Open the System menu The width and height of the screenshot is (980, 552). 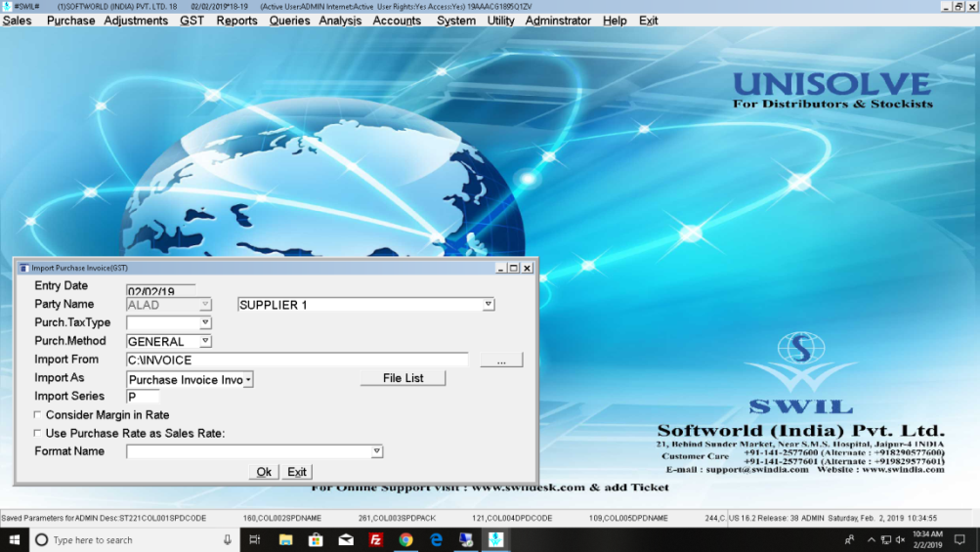tap(456, 21)
